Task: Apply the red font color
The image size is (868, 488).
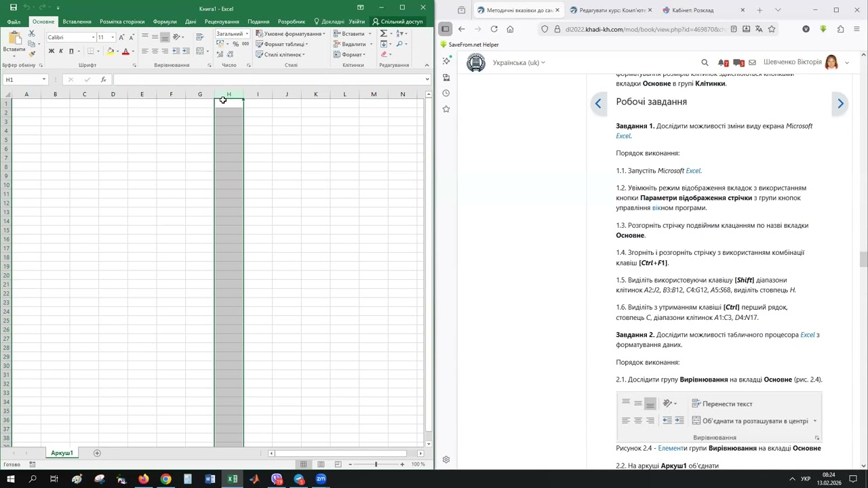Action: pos(125,52)
